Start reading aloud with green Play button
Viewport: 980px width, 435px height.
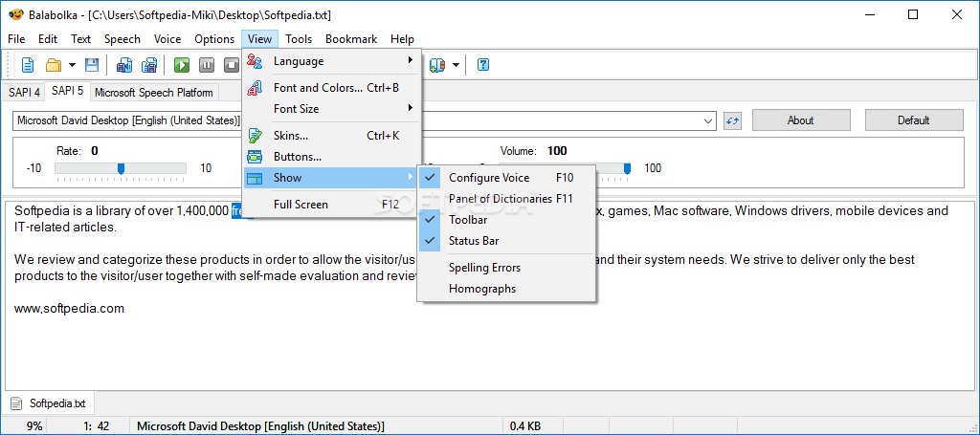(x=182, y=64)
